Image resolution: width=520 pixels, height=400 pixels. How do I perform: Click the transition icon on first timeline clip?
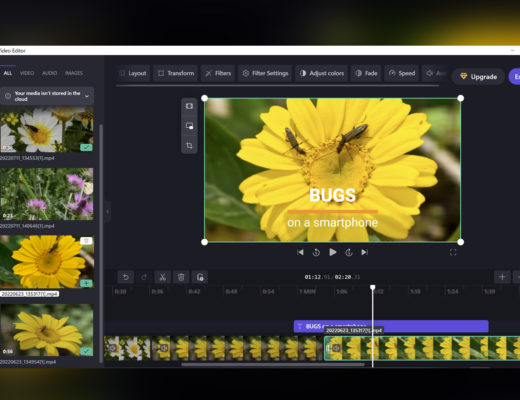pos(112,348)
